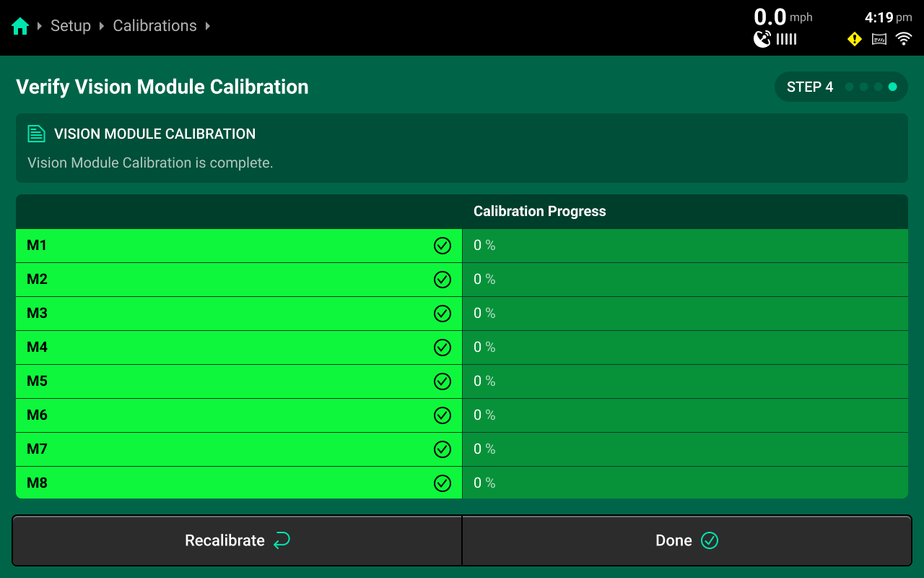
Task: Select the M4 module label
Action: coord(37,348)
